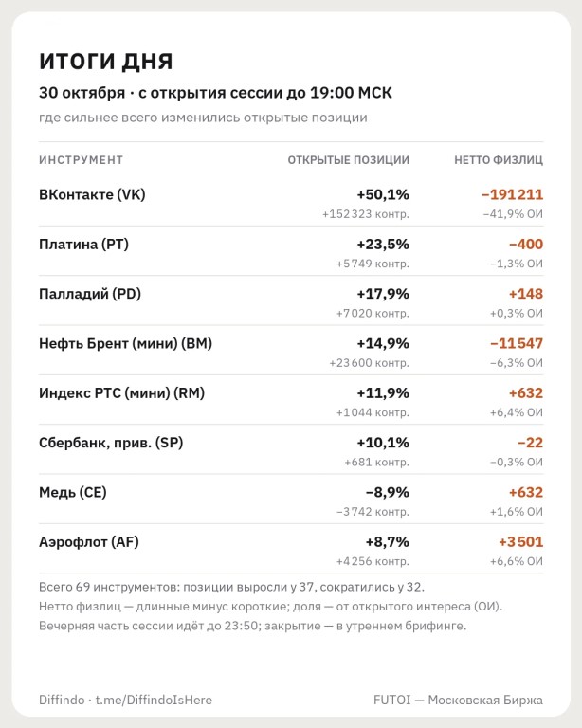The width and height of the screenshot is (582, 728).
Task: Select Индекс РТС (мини) (RM) row
Action: click(x=291, y=403)
